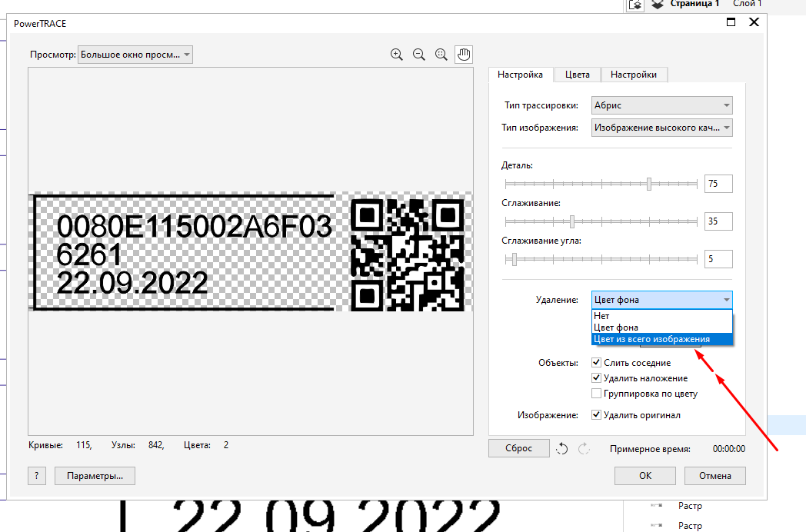Click the traced QR code preview
This screenshot has height=532, width=806.
point(408,255)
